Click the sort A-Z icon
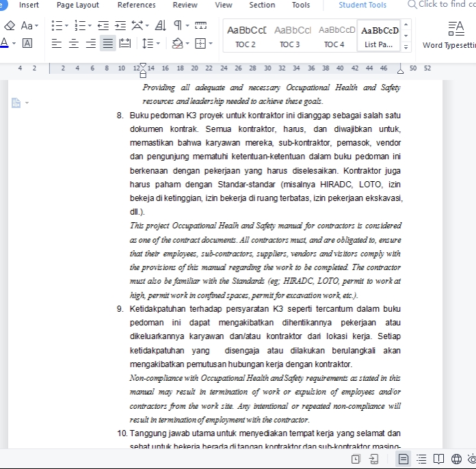476x469 pixels. [x=160, y=26]
